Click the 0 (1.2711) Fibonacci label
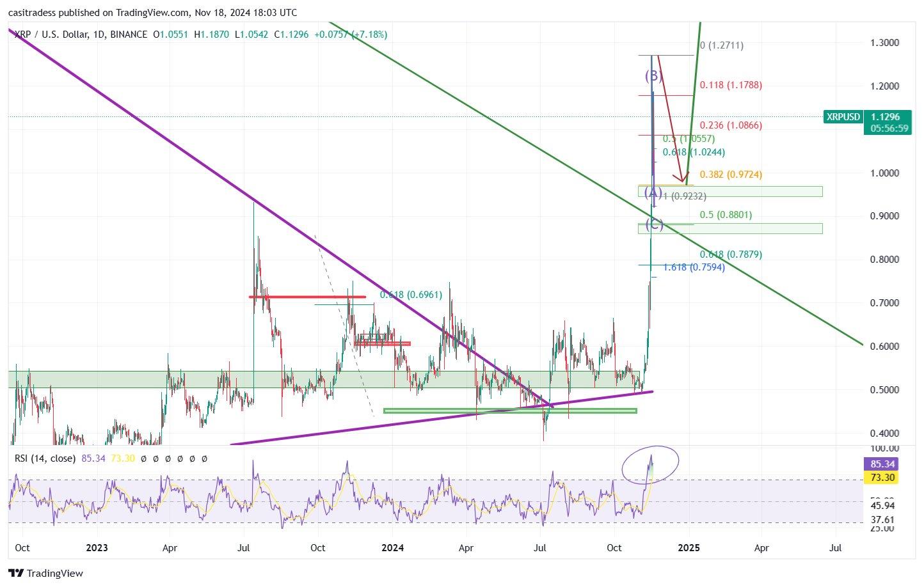Viewport: 924px width, 587px height. (722, 45)
